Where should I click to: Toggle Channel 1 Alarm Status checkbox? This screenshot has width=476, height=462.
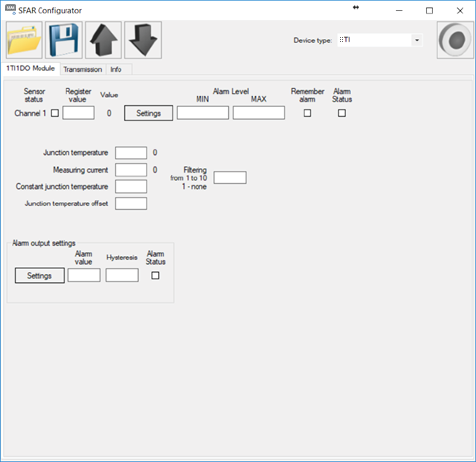pos(342,113)
